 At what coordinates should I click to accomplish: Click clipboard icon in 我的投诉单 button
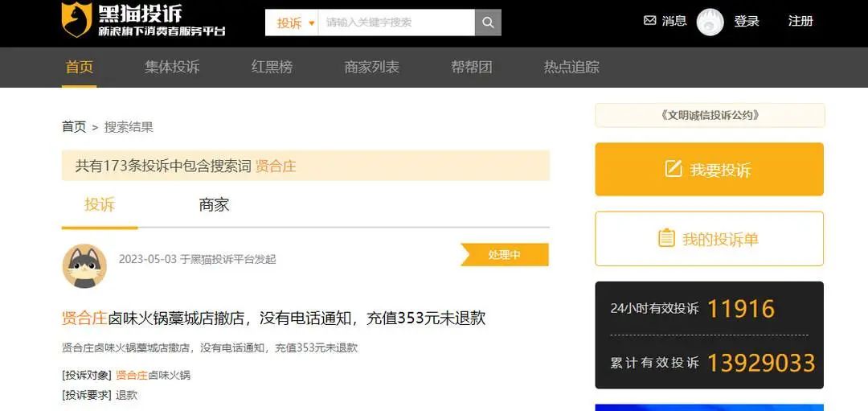click(x=666, y=238)
